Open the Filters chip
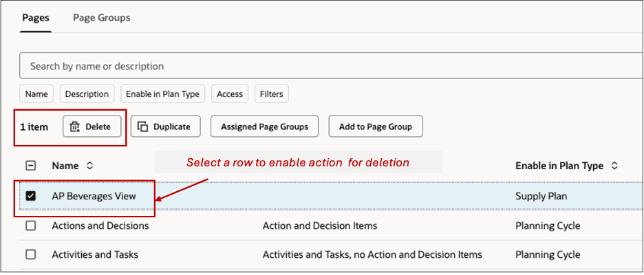This screenshot has height=275, width=644. point(272,94)
